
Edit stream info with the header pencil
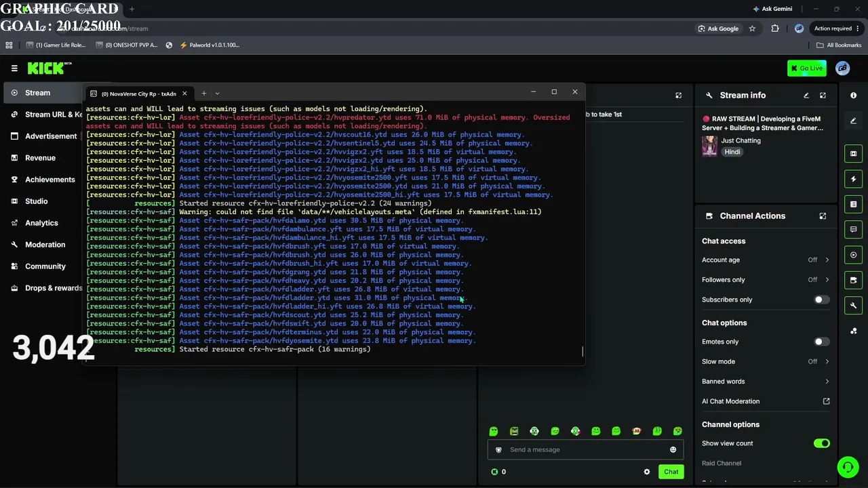pos(806,96)
